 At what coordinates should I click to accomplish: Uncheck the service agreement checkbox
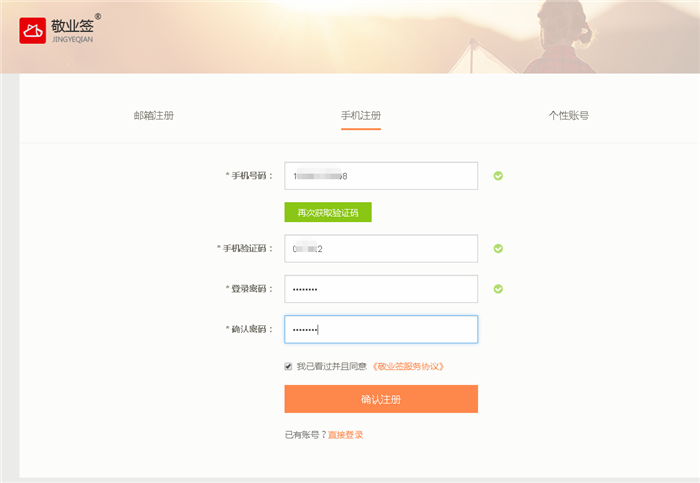(289, 366)
